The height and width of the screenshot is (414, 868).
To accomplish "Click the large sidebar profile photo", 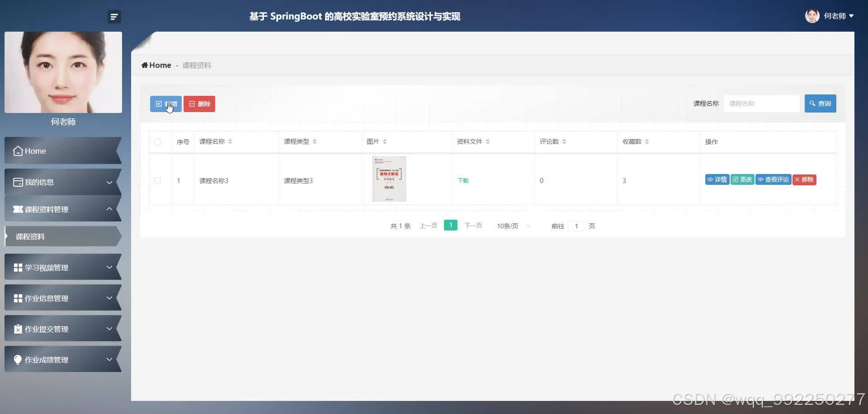I will [x=63, y=72].
